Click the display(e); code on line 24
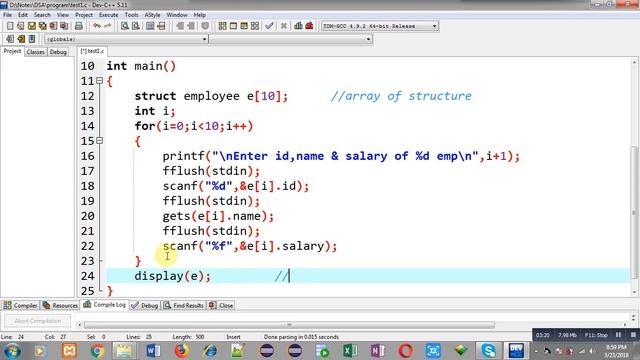 173,276
